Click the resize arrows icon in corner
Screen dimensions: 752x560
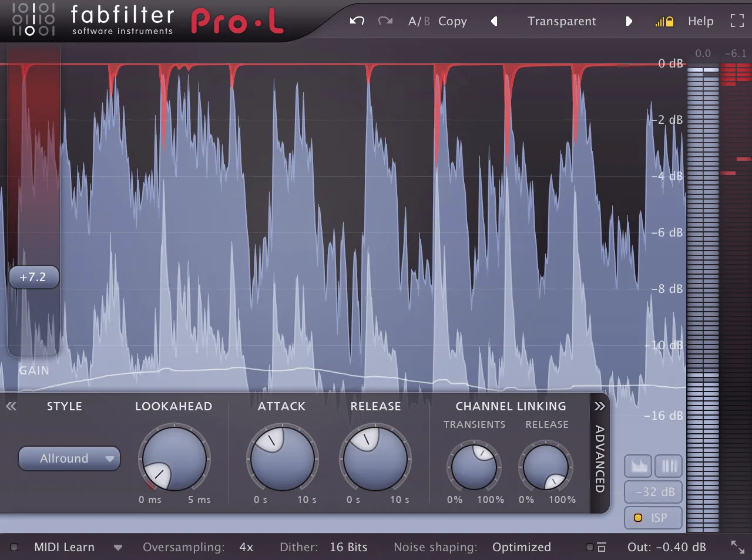(x=738, y=547)
